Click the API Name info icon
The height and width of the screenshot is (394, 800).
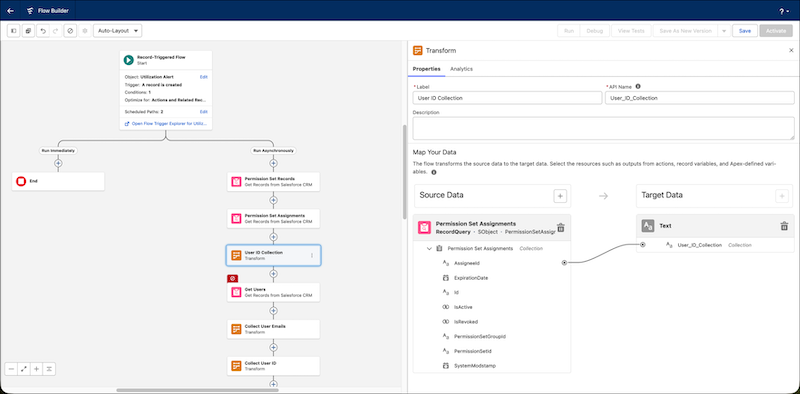pyautogui.click(x=638, y=87)
